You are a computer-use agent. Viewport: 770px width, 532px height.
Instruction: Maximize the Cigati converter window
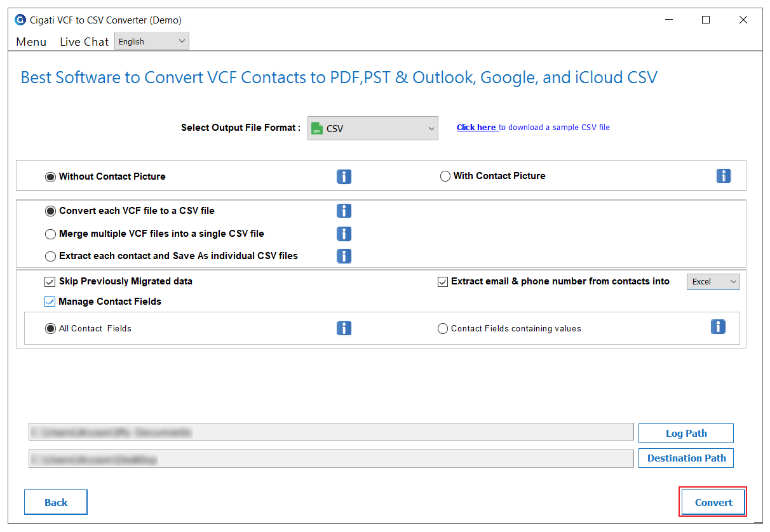tap(705, 20)
